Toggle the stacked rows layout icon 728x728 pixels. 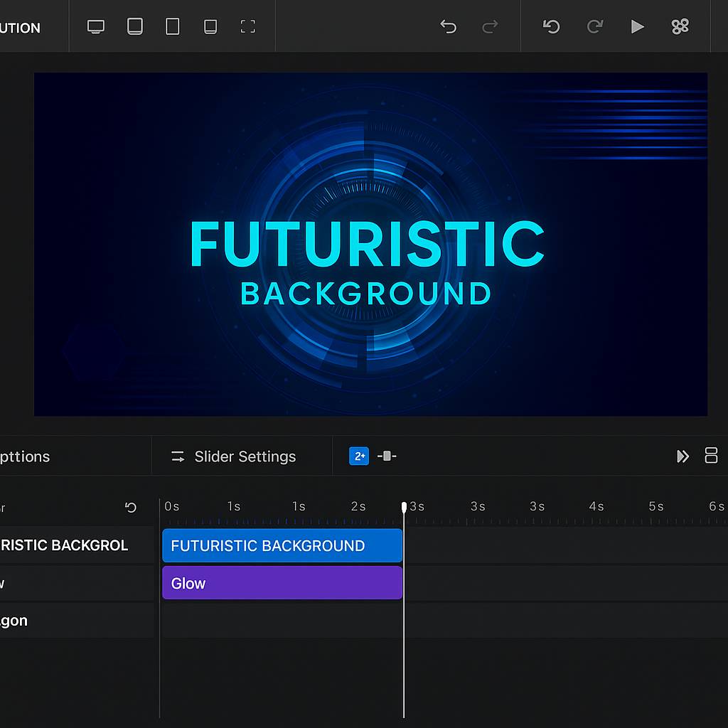click(711, 456)
